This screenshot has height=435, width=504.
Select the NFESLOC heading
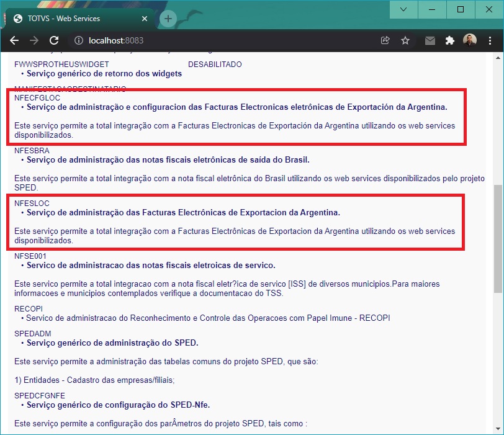click(x=32, y=204)
